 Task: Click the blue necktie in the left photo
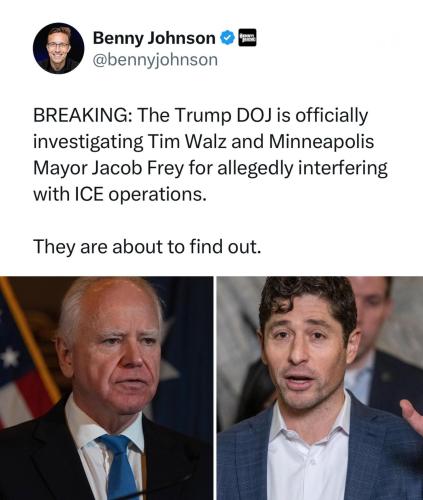(x=118, y=467)
